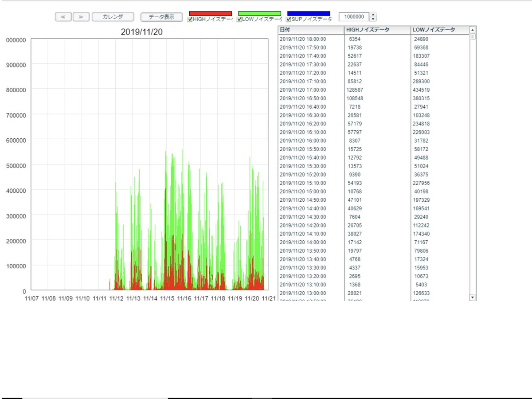Select the 2019/11/20 15:00:00 date cell

[303, 191]
